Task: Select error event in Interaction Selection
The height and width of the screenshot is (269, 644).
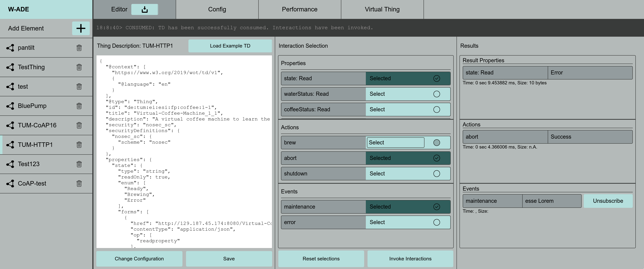Action: (437, 222)
